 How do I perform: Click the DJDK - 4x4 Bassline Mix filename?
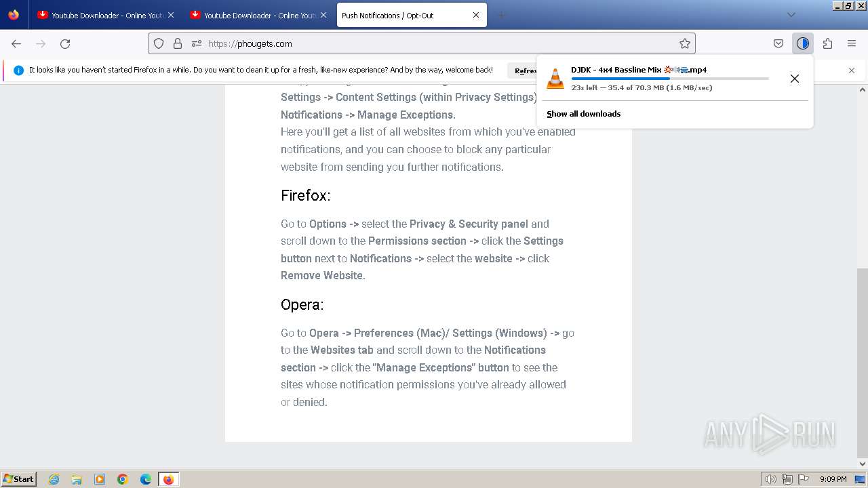[639, 70]
